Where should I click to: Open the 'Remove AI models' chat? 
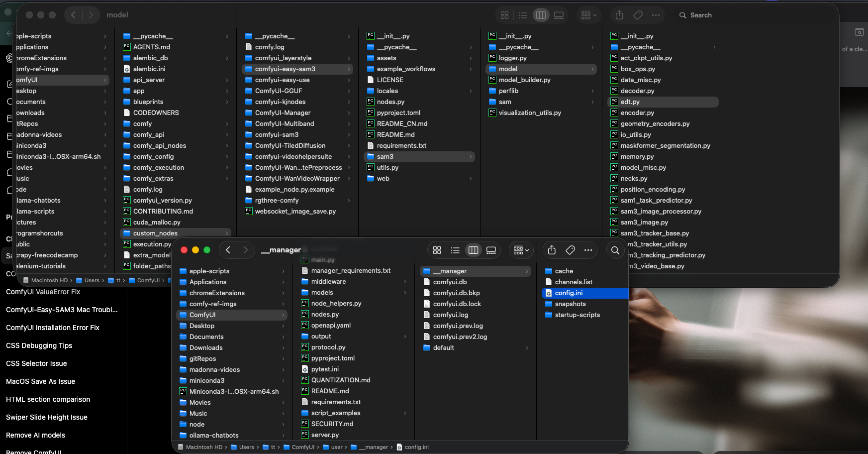tap(35, 435)
